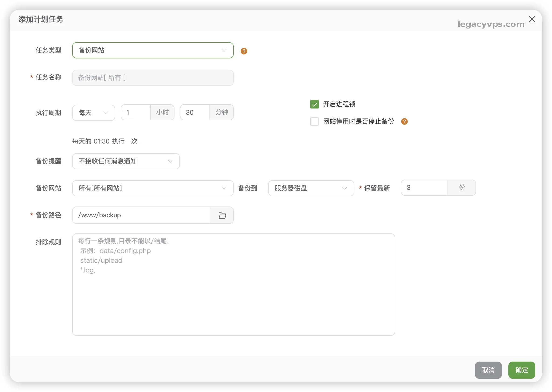552x392 pixels.
Task: Expand the 每天 execution cycle dropdown
Action: tap(93, 113)
